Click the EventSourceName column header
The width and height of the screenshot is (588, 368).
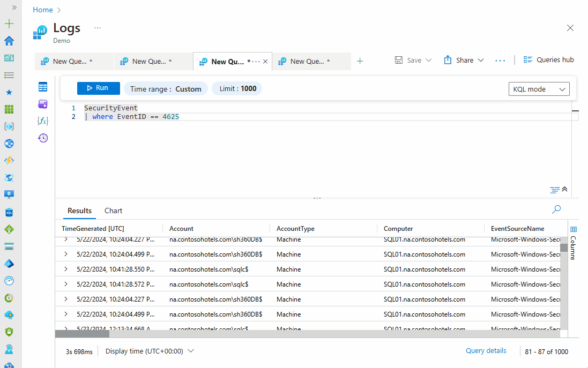[x=517, y=229]
